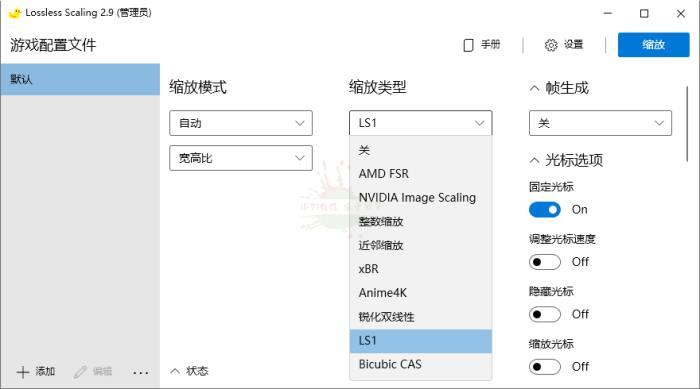The height and width of the screenshot is (389, 700).
Task: Enable the 调整光标速度 toggle
Action: (545, 262)
